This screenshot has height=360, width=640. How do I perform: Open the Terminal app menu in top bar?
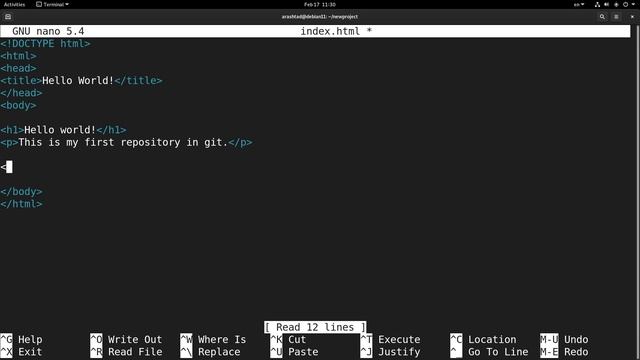coord(52,4)
